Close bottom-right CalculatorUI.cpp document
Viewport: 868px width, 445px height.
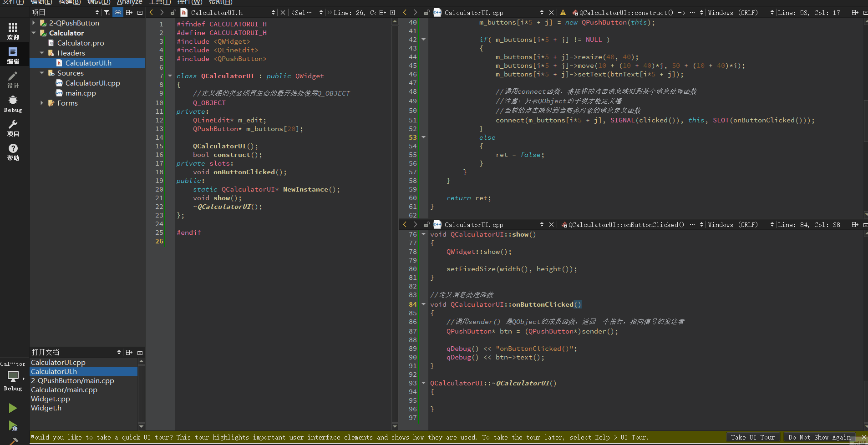point(551,225)
